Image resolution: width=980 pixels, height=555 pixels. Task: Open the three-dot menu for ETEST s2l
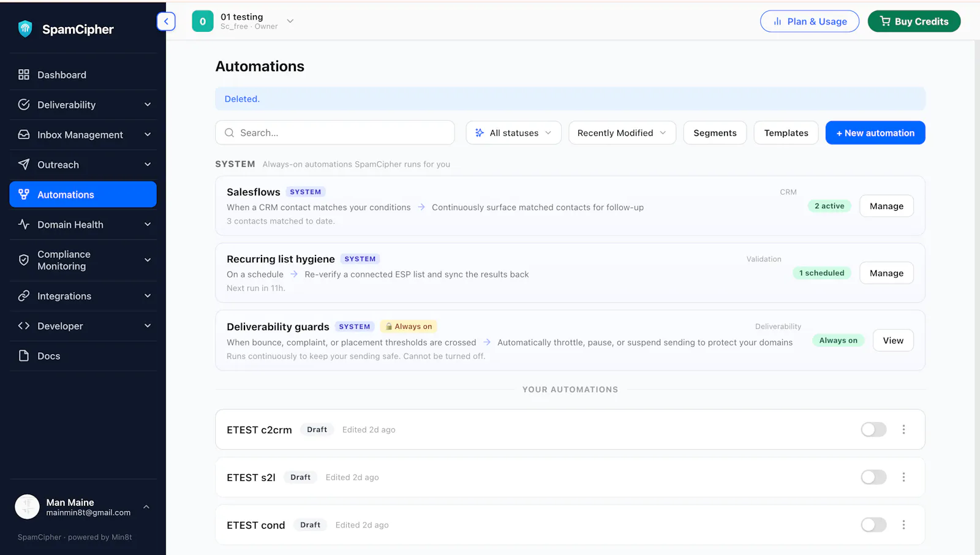(903, 477)
